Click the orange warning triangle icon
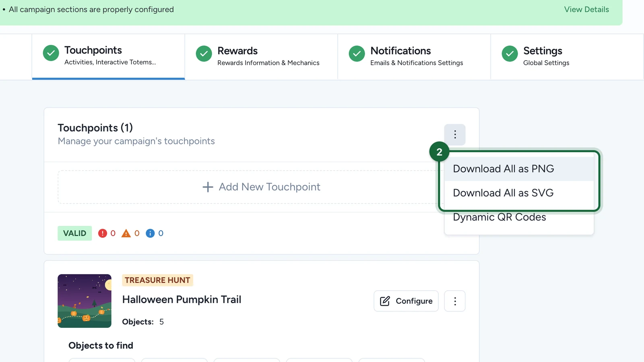 [126, 233]
